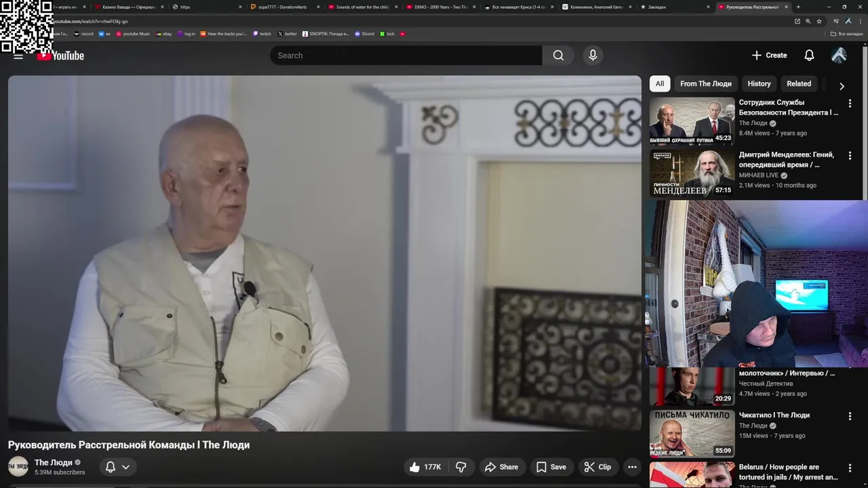Go to the YouTube home logo
868x488 pixels.
[61, 56]
